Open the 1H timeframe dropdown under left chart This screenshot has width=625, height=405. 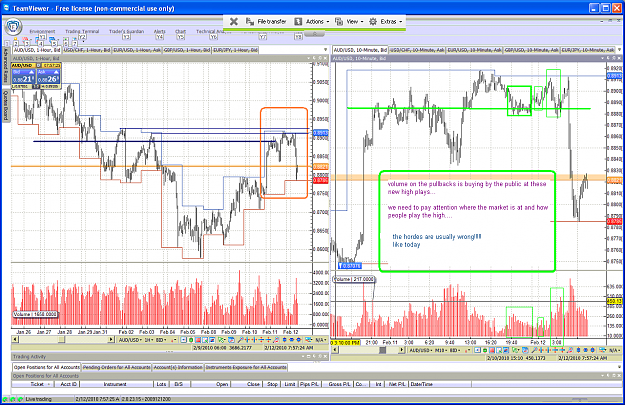(x=149, y=340)
